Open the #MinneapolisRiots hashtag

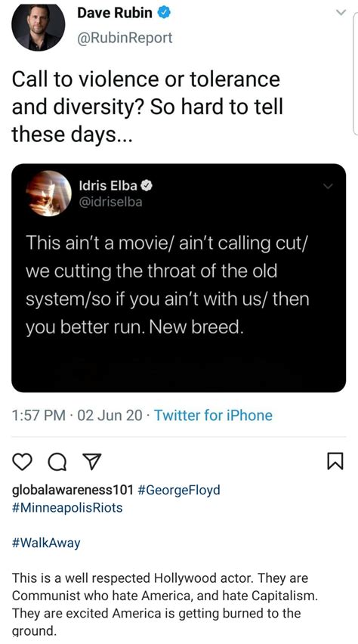click(x=67, y=508)
